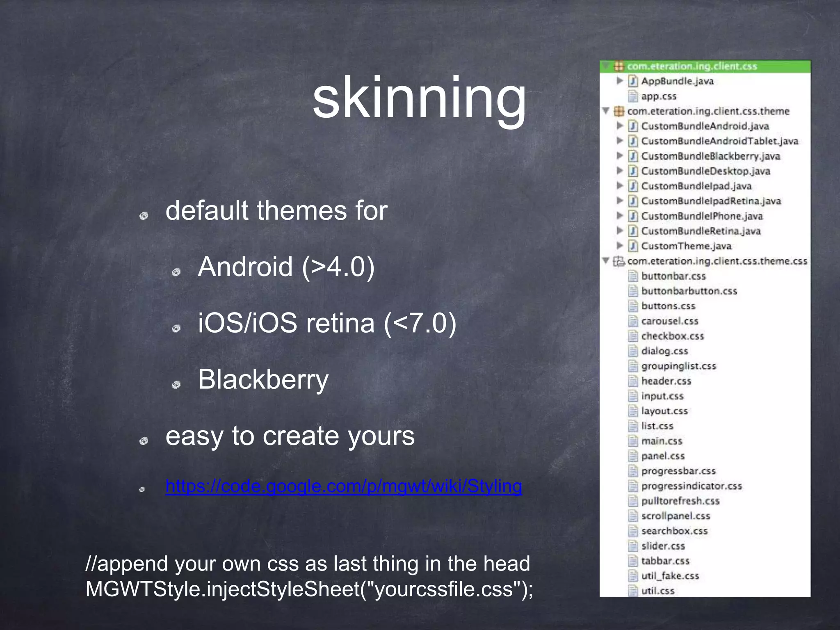This screenshot has height=630, width=840.
Task: Select CustomBundleRetina.java in the tree
Action: 701,231
